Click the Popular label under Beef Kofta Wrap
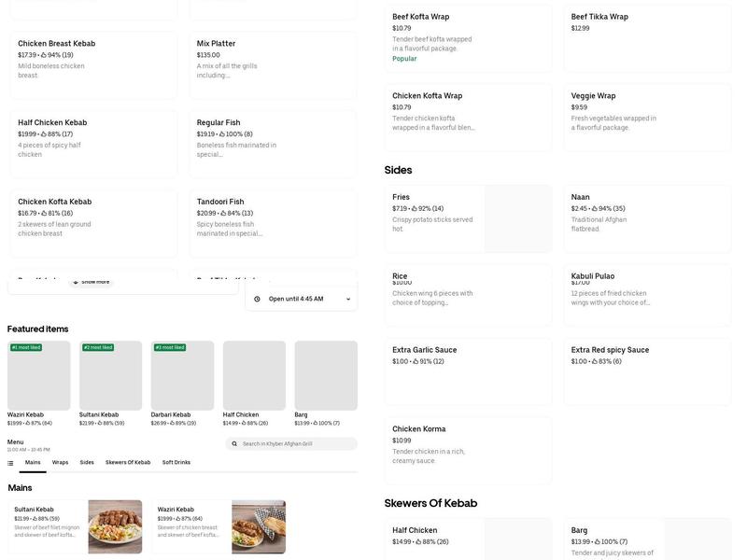This screenshot has height=560, width=747. (x=404, y=59)
